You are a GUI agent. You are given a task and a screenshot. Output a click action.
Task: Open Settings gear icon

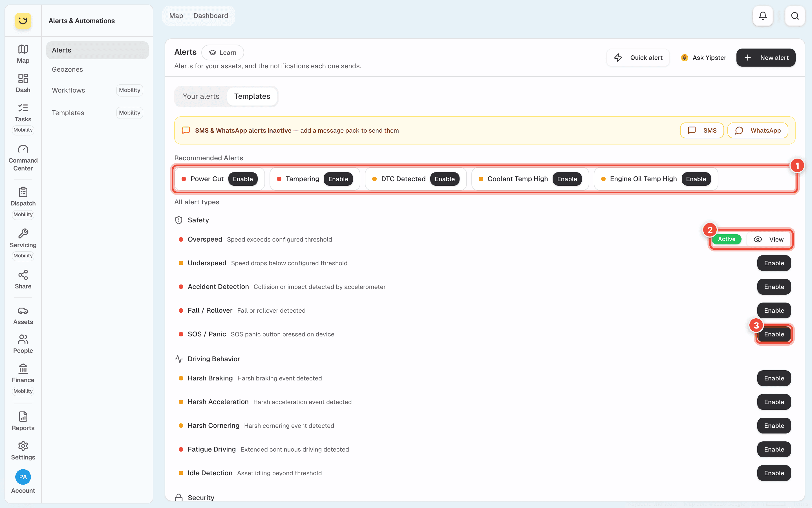[x=23, y=450]
